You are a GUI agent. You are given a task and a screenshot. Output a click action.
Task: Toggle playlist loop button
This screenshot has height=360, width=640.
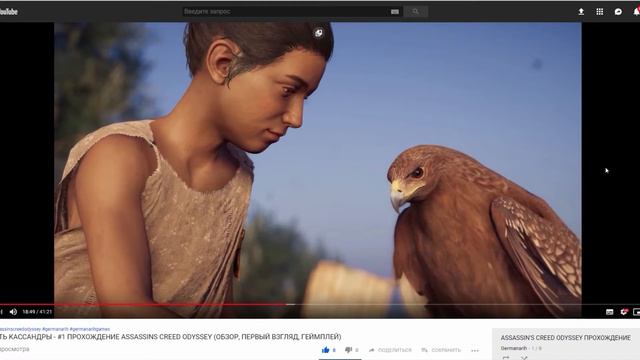click(x=506, y=358)
